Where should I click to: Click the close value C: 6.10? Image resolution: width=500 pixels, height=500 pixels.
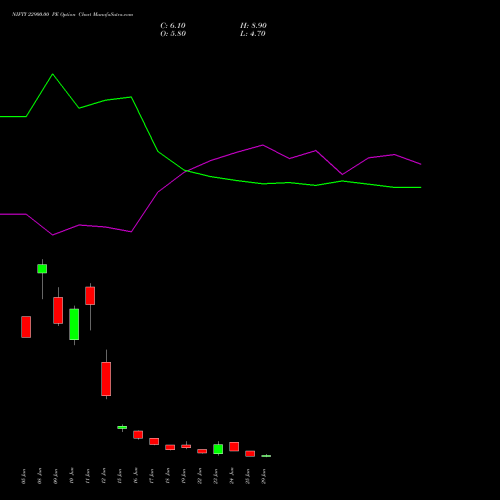point(173,26)
